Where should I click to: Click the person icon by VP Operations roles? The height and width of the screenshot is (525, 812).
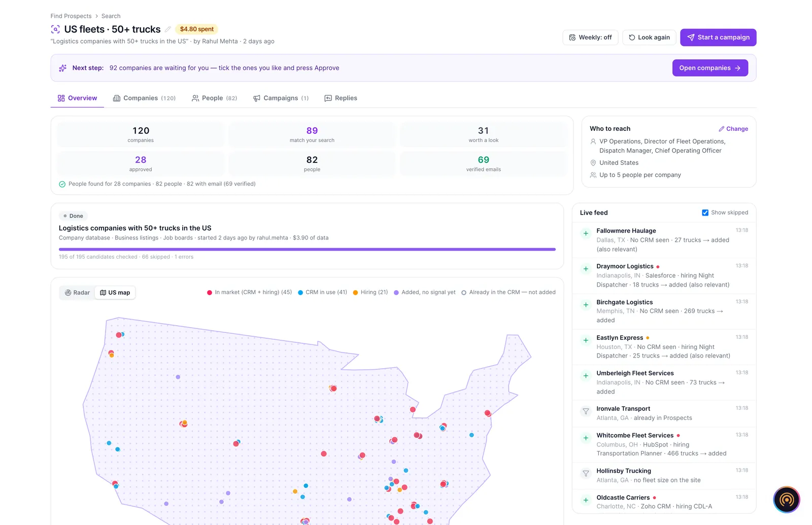[593, 142]
